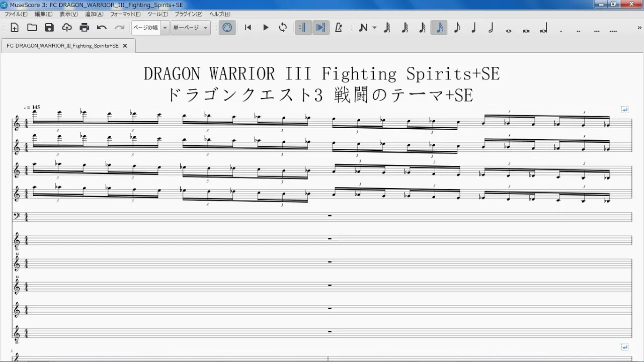Select the whole rest in the bass clef staff
The height and width of the screenshot is (362, 644).
coord(330,215)
